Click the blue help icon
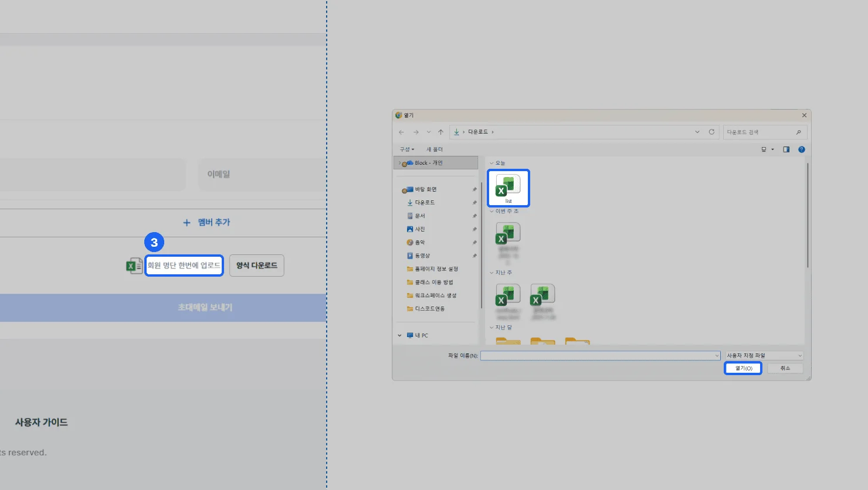Image resolution: width=868 pixels, height=490 pixels. (802, 149)
